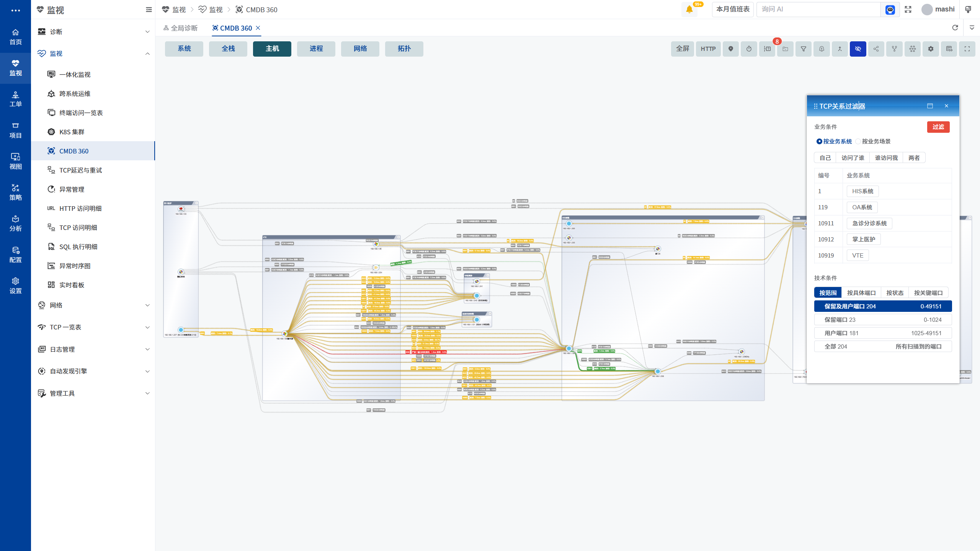Open the share nodes icon

click(876, 49)
